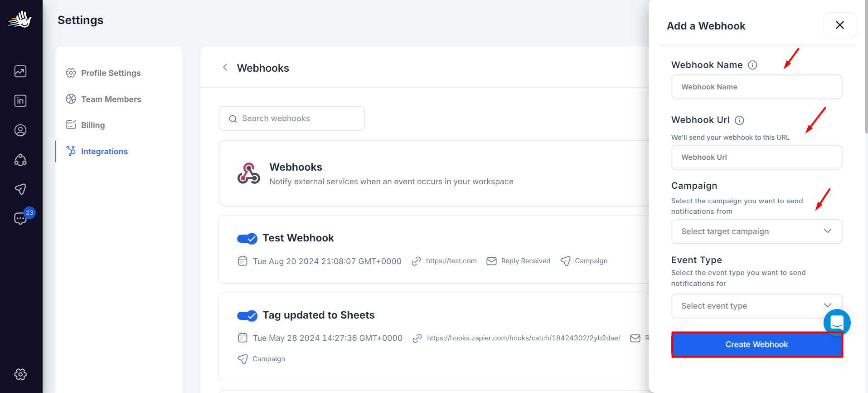Click the Create Webhook button
The height and width of the screenshot is (393, 868).
[757, 344]
